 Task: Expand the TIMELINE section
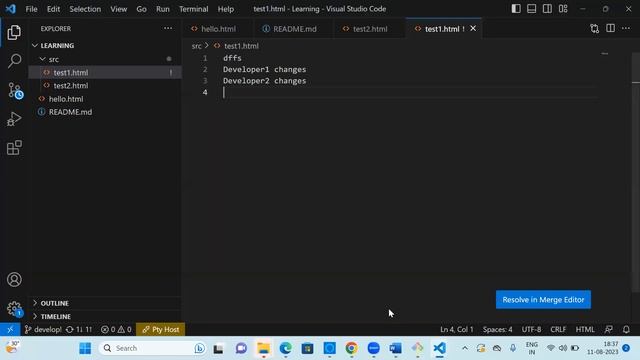coord(106,316)
